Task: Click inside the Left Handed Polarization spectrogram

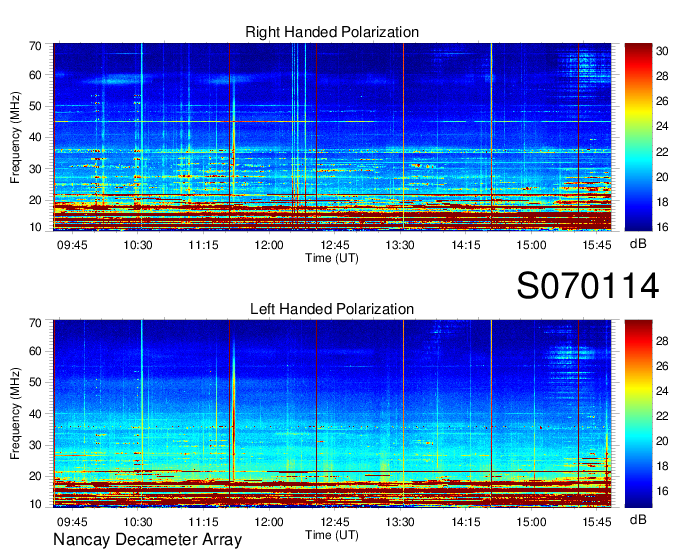Action: pos(332,414)
